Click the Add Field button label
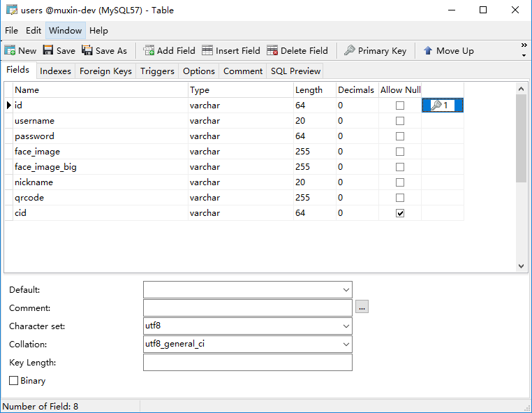The width and height of the screenshot is (532, 413). 176,50
